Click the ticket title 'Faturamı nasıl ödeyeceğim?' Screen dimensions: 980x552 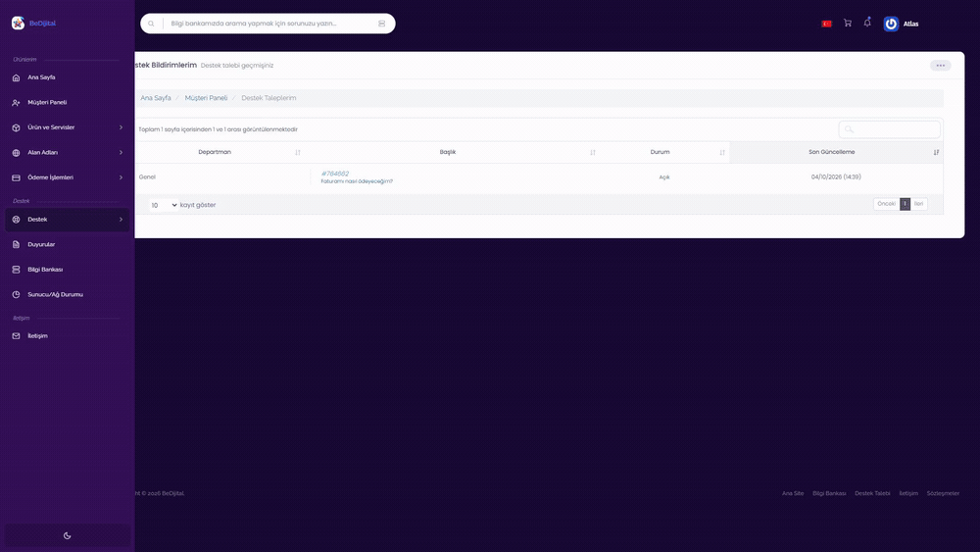tap(357, 181)
